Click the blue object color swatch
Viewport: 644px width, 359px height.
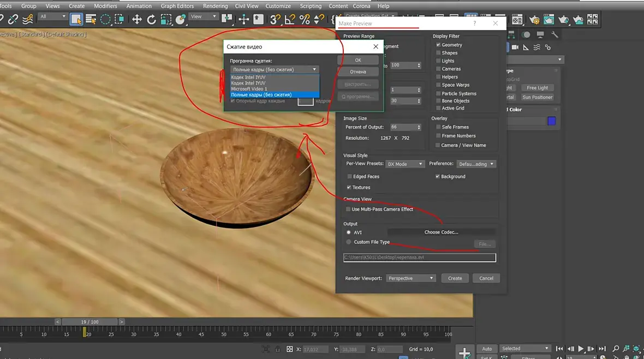click(551, 121)
